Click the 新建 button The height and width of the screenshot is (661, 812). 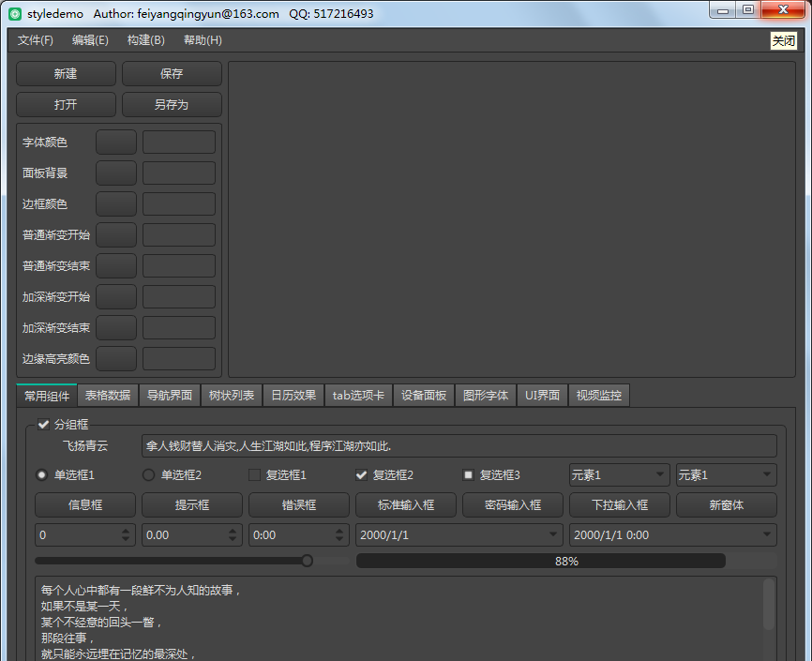(x=66, y=73)
